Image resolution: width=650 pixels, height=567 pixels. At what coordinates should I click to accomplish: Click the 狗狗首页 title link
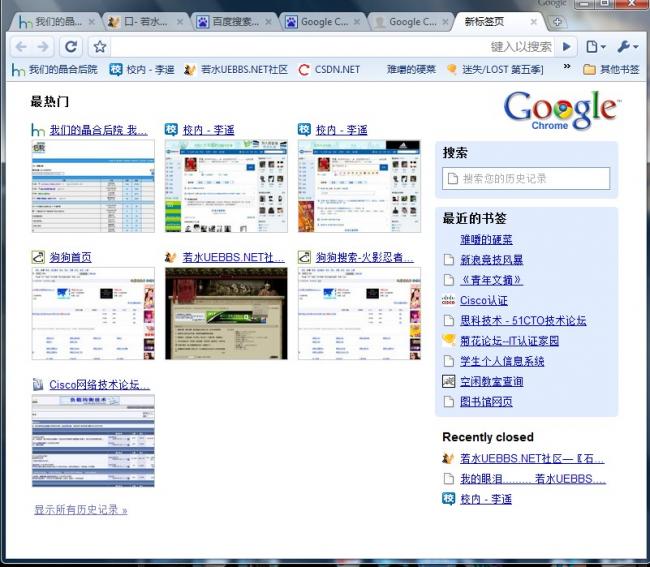[70, 257]
